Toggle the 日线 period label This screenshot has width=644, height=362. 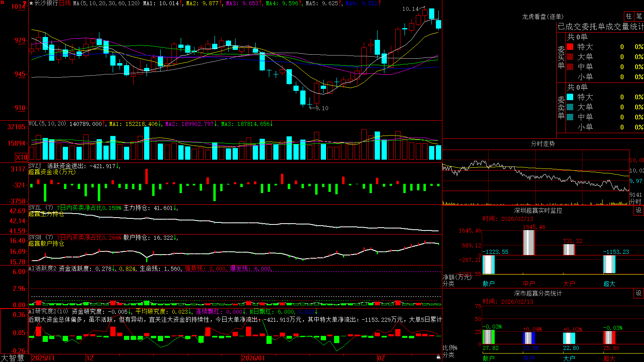(65, 3)
